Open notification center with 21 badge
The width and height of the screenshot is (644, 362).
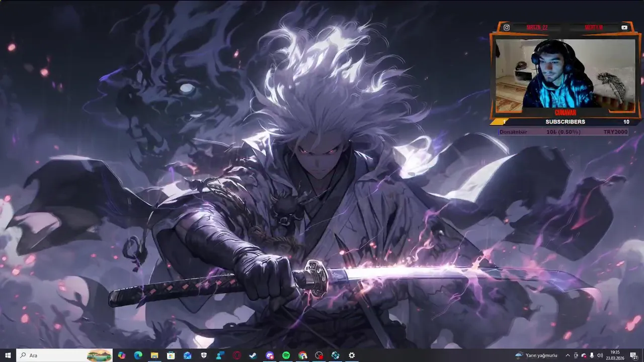tap(634, 355)
